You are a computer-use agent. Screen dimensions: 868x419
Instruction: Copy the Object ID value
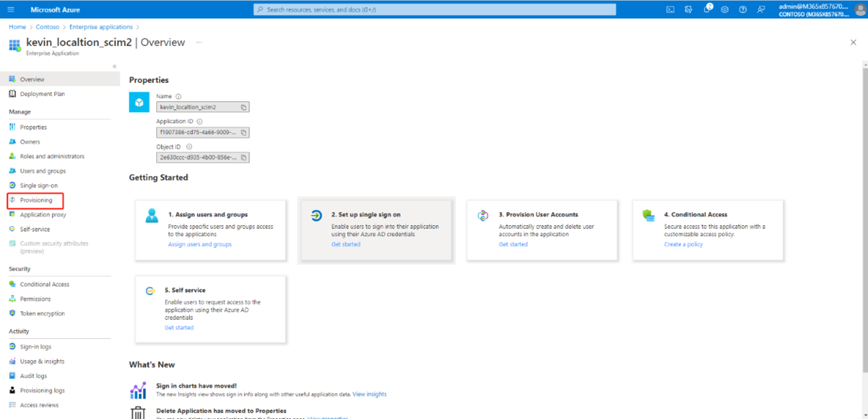[x=244, y=157]
